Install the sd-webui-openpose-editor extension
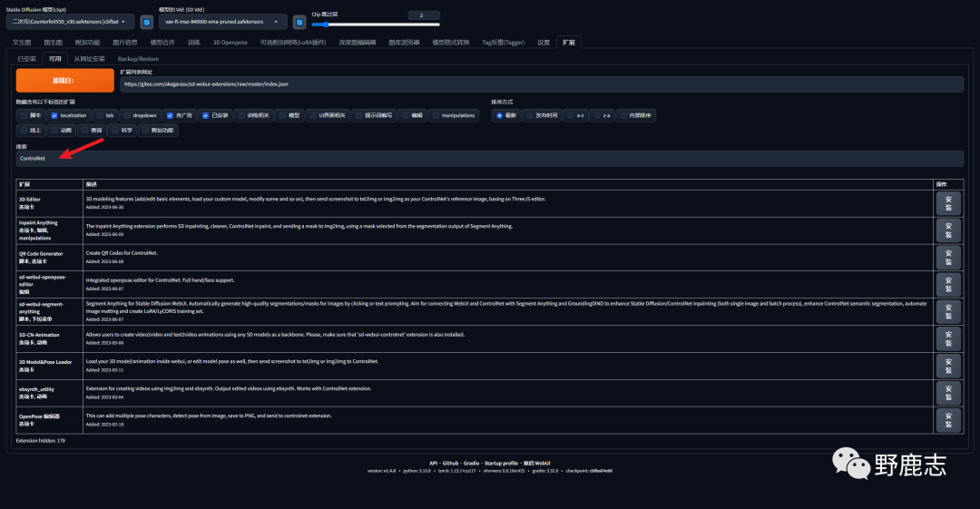980x509 pixels. (948, 285)
